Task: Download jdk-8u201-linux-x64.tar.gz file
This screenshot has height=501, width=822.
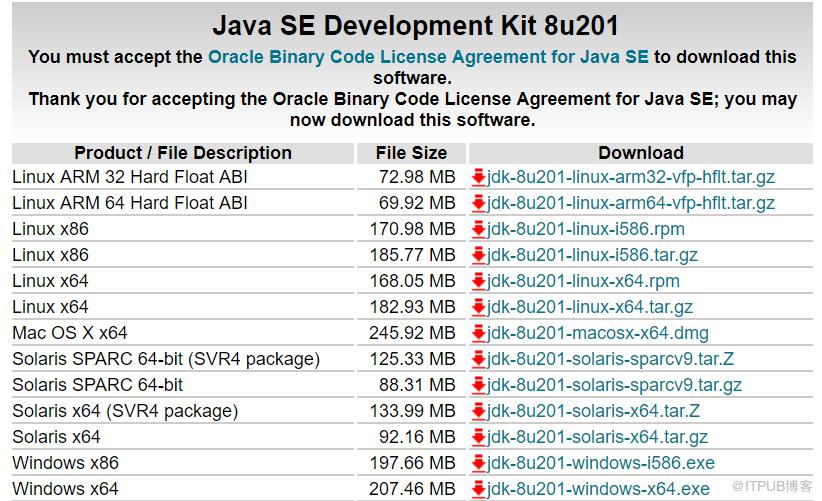Action: click(590, 307)
